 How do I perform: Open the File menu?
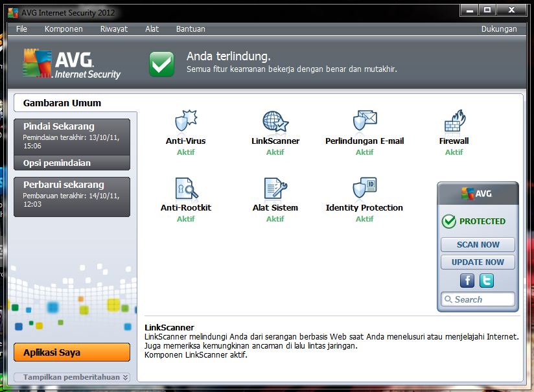21,29
